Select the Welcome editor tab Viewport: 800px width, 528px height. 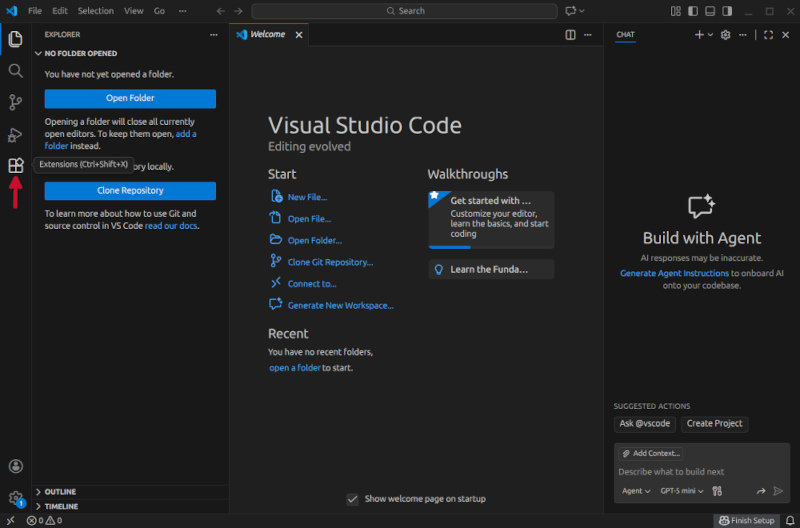point(267,34)
